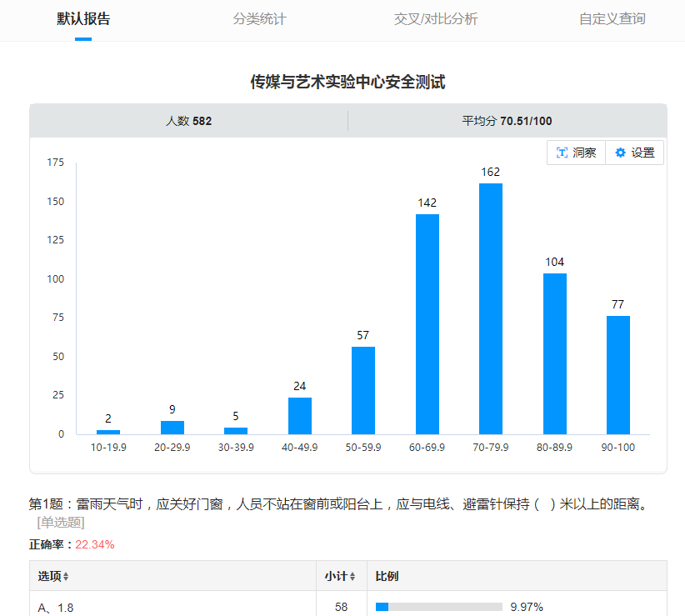Select the 自定义查询 tab
The image size is (685, 616).
point(612,19)
